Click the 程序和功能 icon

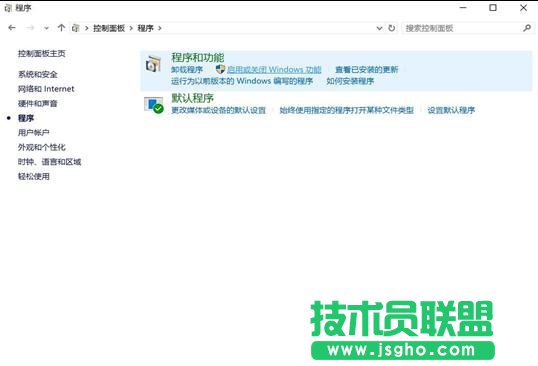coord(153,64)
